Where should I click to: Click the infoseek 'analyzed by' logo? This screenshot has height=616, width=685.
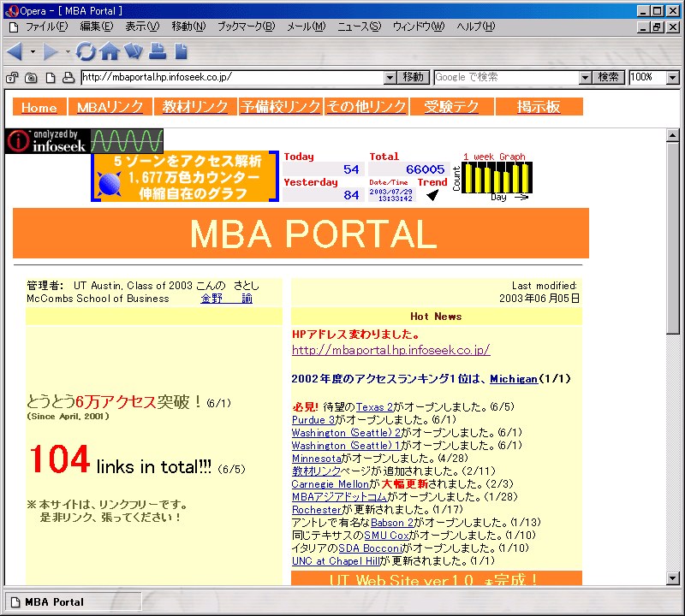pos(84,141)
